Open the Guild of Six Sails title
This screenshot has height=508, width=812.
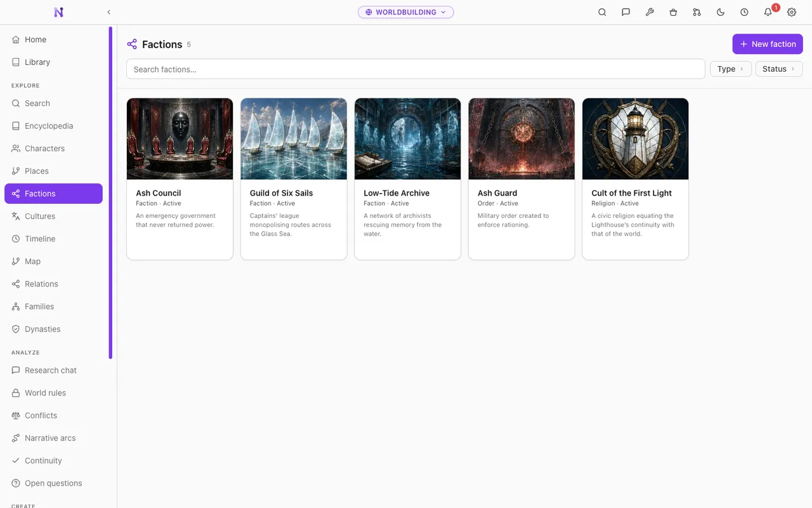[x=281, y=193]
